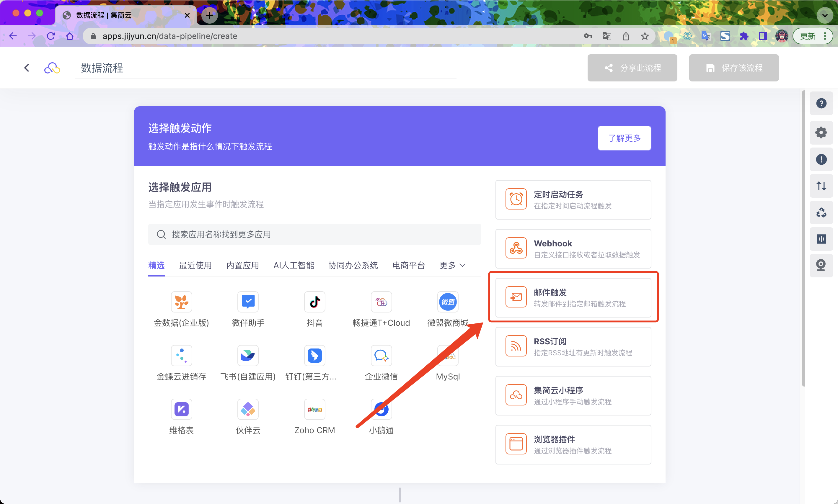Select the 企业微信 app icon
This screenshot has width=838, height=504.
(381, 356)
